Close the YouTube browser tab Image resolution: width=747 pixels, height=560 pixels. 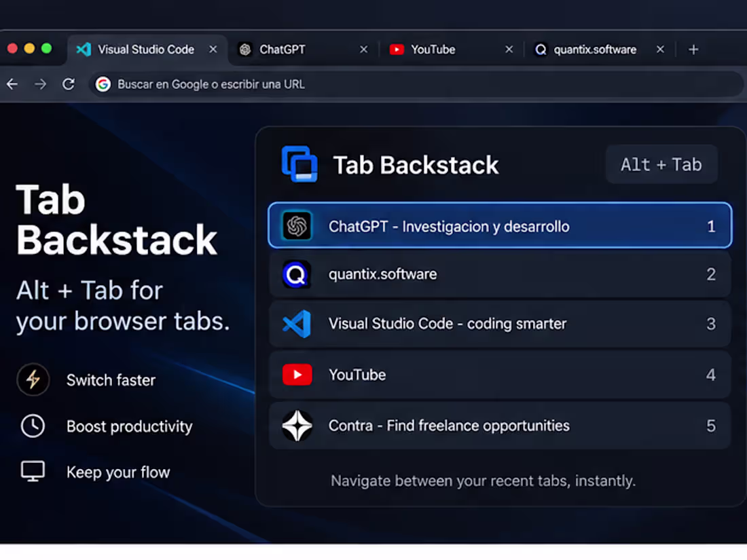pos(509,50)
